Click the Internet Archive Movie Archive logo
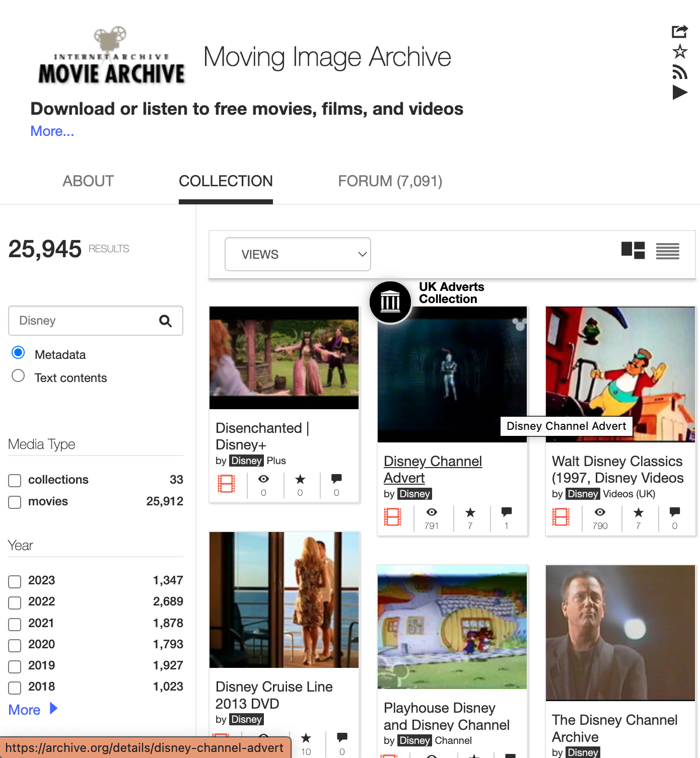Viewport: 700px width, 758px height. click(112, 55)
